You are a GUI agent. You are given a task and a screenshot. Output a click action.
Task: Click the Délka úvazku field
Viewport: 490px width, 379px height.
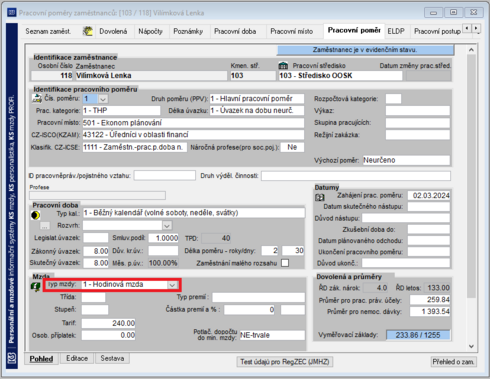pos(257,111)
